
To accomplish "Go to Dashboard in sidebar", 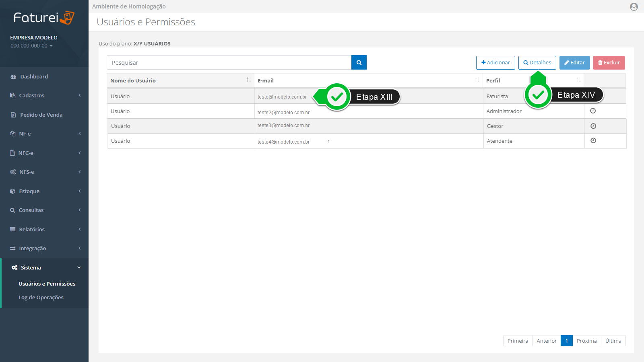I will 34,77.
